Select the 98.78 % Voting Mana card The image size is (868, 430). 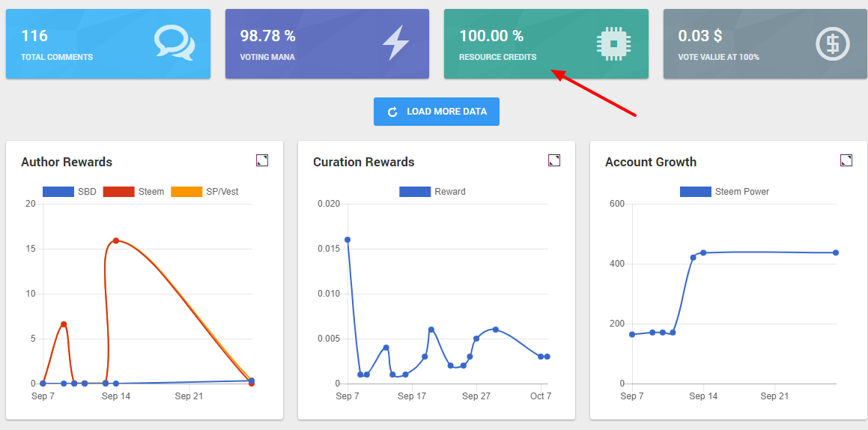(327, 43)
